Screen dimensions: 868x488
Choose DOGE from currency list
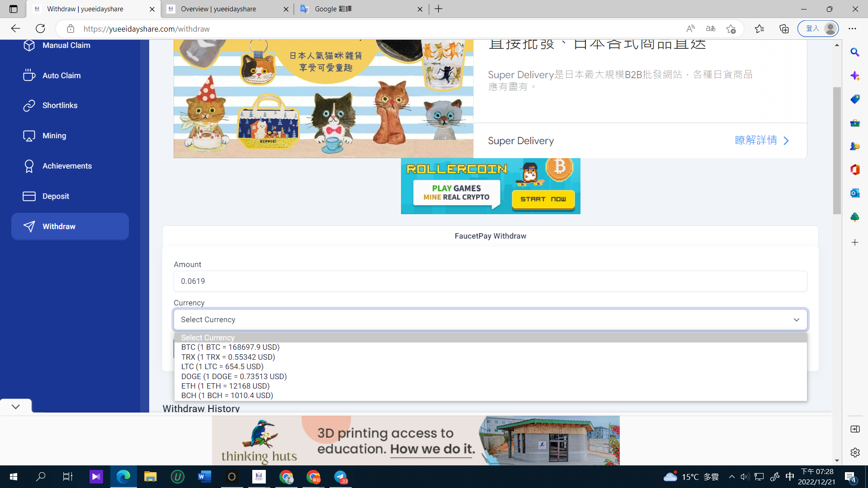click(x=491, y=376)
